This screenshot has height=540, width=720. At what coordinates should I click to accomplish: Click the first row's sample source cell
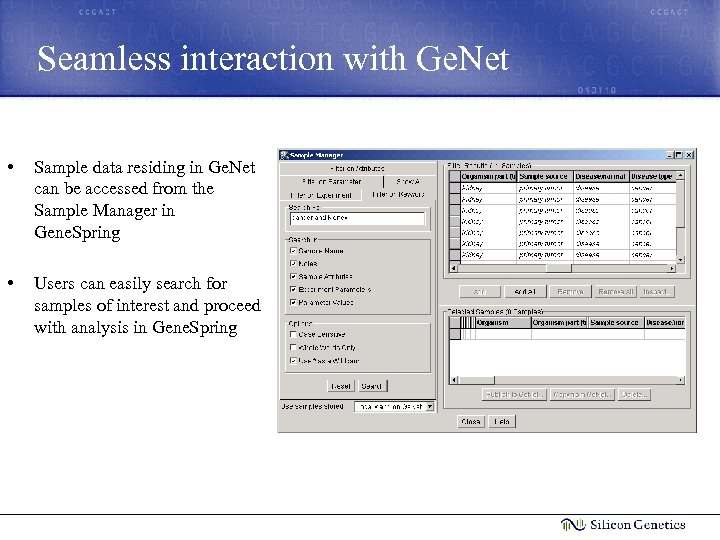point(545,188)
